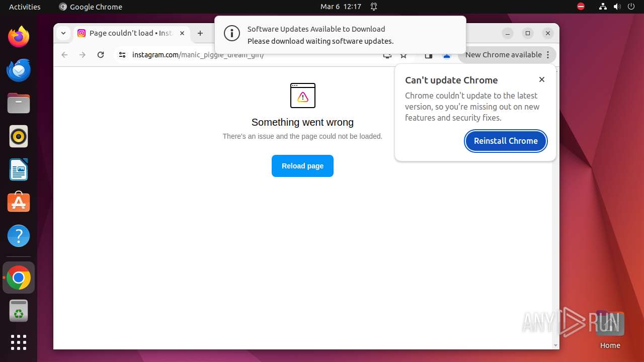
Task: Open network status icon in system tray
Action: (x=603, y=7)
